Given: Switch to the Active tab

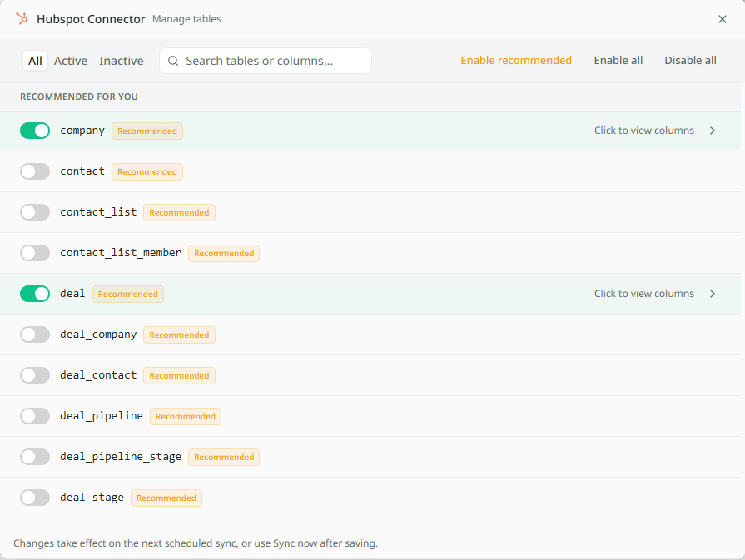Looking at the screenshot, I should [71, 61].
